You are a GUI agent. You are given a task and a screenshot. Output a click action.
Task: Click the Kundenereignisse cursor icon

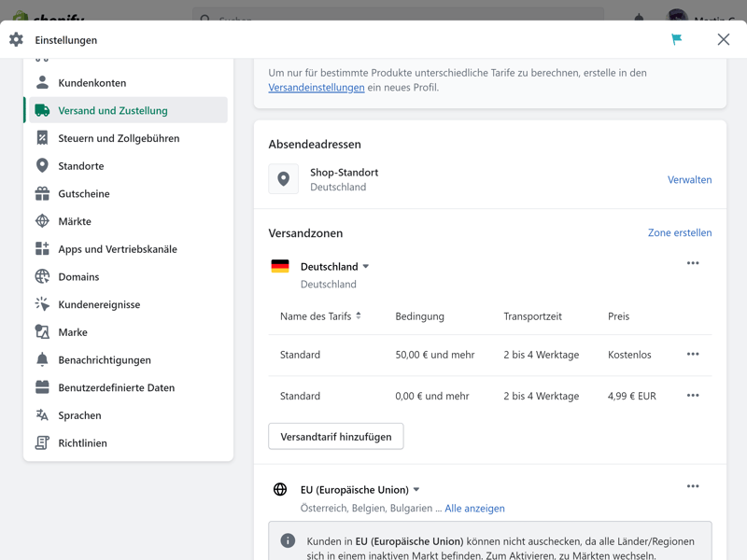coord(42,304)
